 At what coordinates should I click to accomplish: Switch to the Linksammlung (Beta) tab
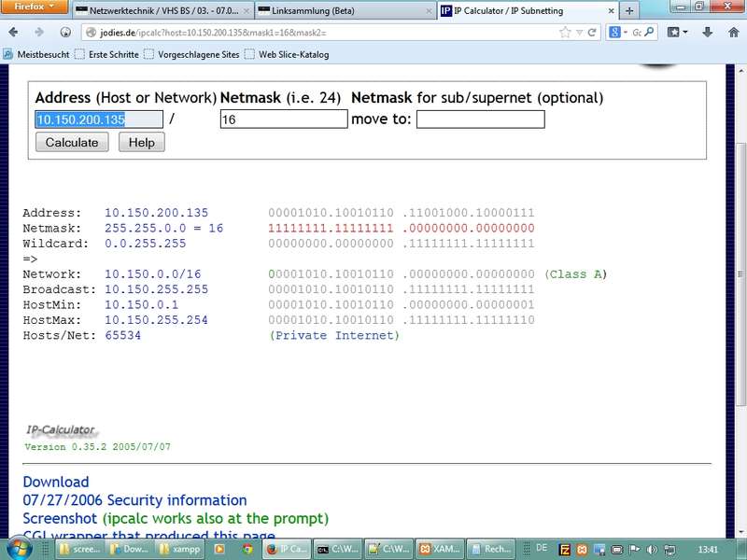(x=345, y=11)
